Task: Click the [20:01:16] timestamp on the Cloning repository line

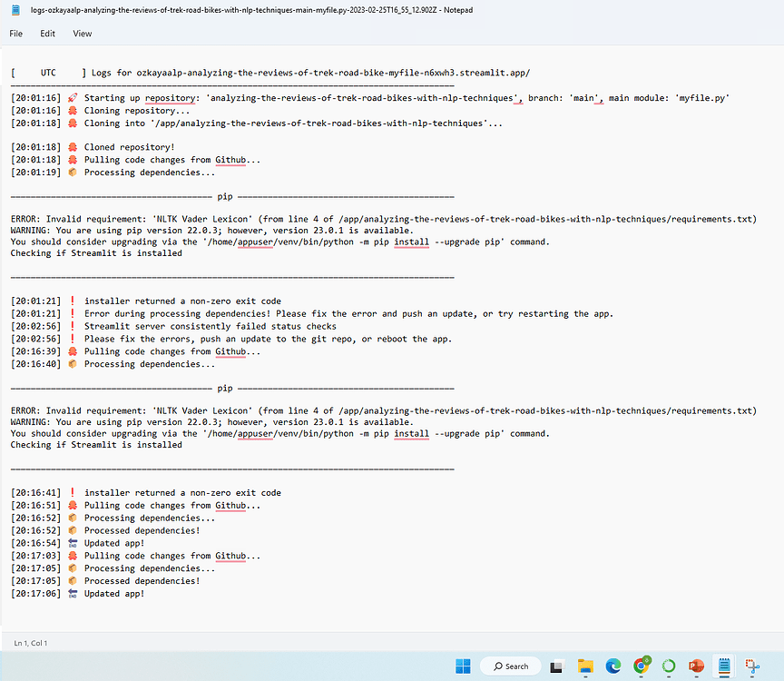Action: click(35, 111)
